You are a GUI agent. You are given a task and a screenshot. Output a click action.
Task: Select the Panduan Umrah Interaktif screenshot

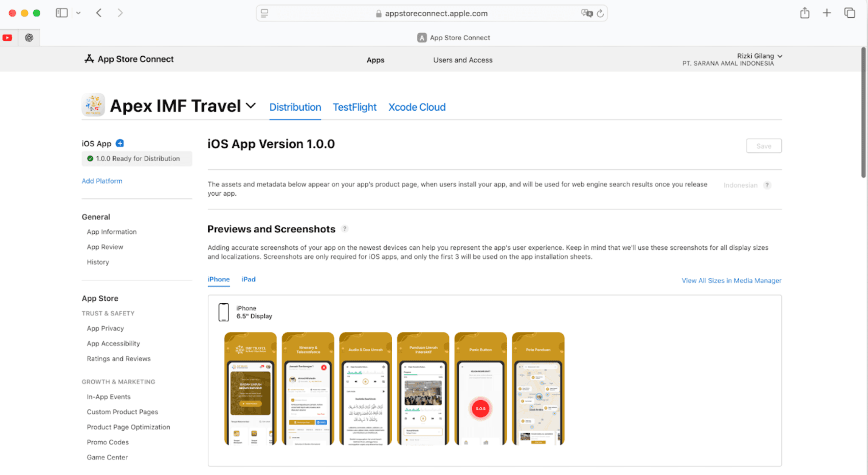point(423,389)
